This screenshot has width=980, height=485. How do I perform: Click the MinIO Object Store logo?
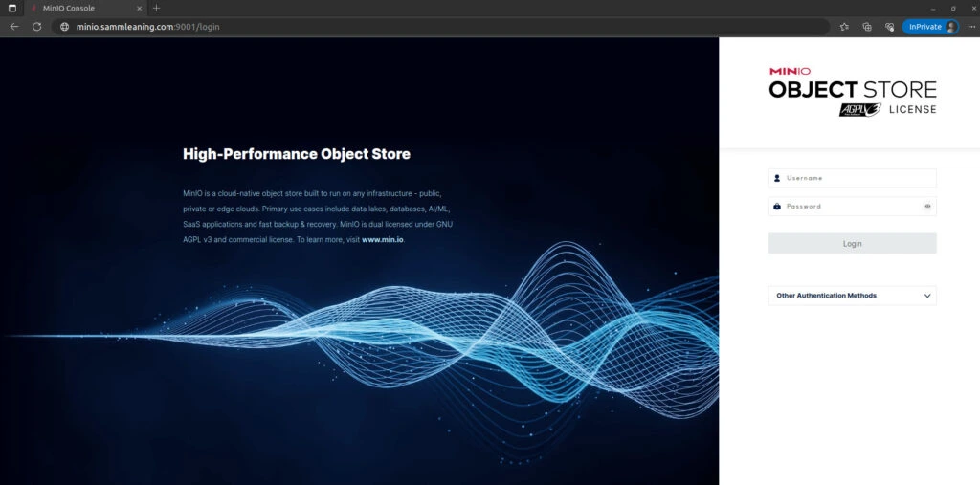click(x=853, y=92)
